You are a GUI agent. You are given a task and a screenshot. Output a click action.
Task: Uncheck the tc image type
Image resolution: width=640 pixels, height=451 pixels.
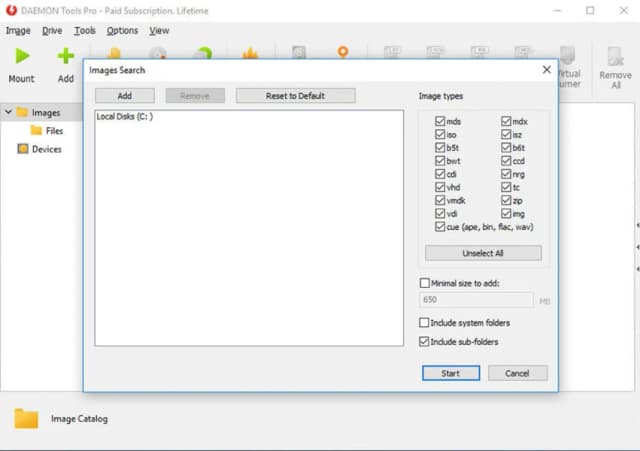[x=506, y=187]
